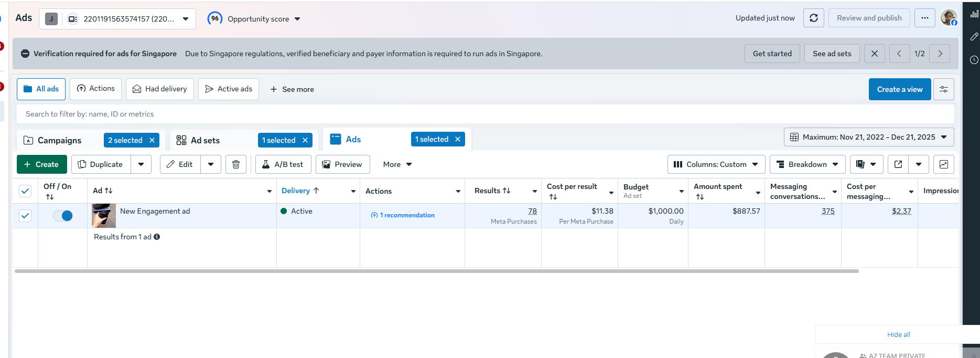
Task: Focus the search filter input field
Action: point(486,114)
